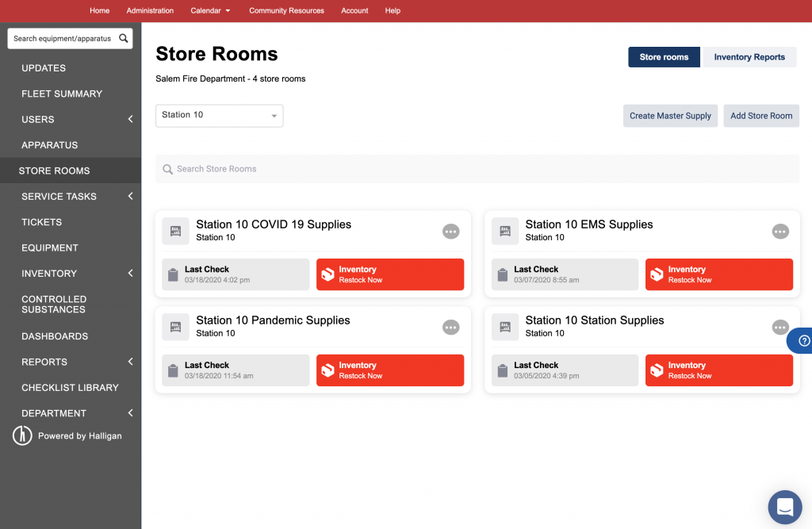Click the search magnifier icon in sidebar
The width and height of the screenshot is (812, 529).
123,38
